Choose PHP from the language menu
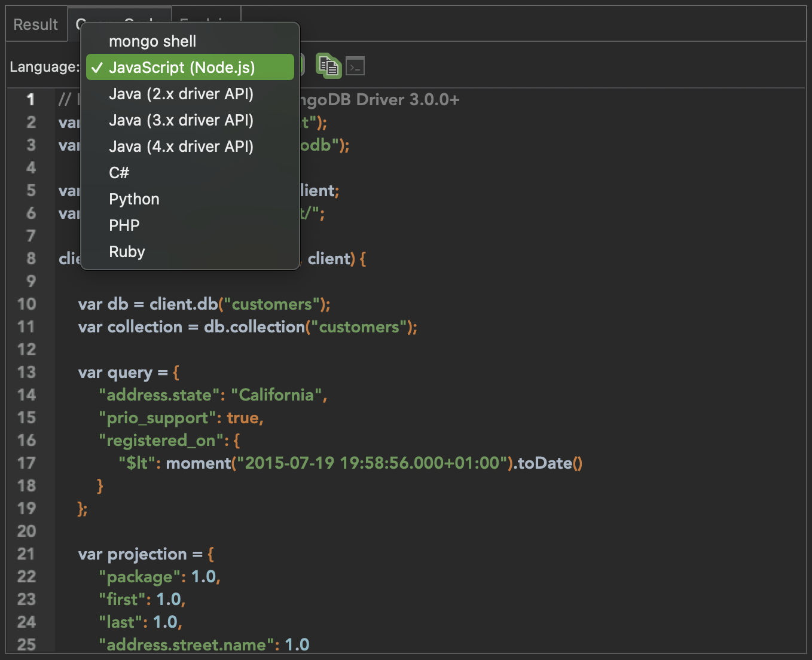 (x=124, y=225)
